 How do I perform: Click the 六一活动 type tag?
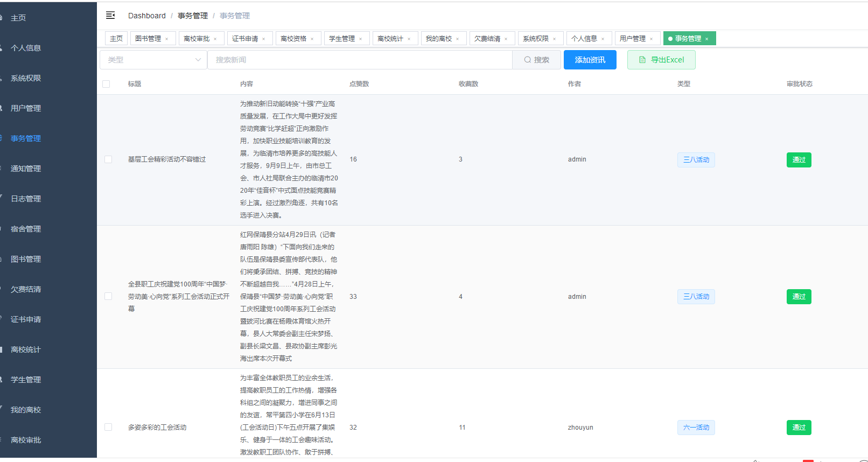(x=696, y=428)
